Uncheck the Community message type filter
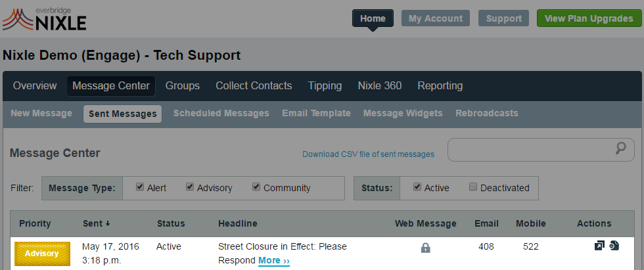 tap(256, 187)
